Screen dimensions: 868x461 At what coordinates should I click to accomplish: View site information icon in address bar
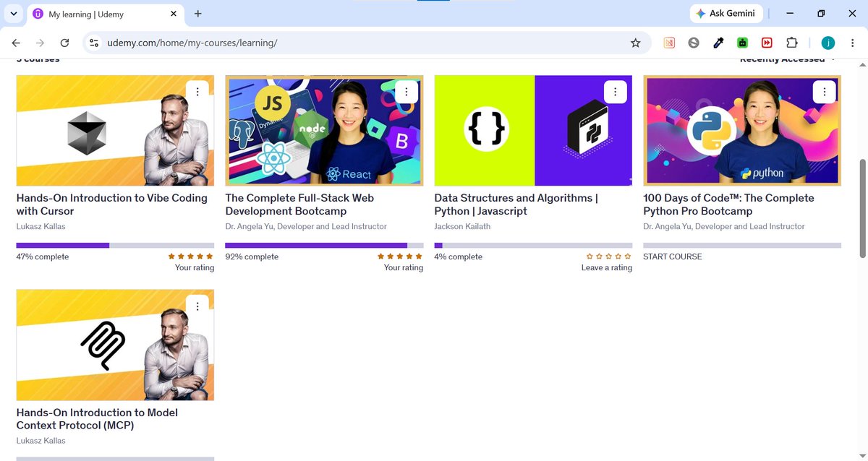click(x=94, y=43)
